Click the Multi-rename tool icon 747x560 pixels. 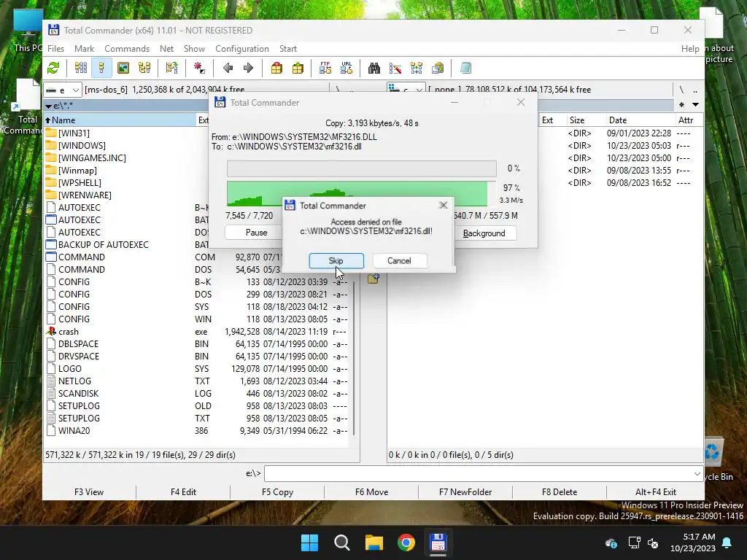click(395, 68)
